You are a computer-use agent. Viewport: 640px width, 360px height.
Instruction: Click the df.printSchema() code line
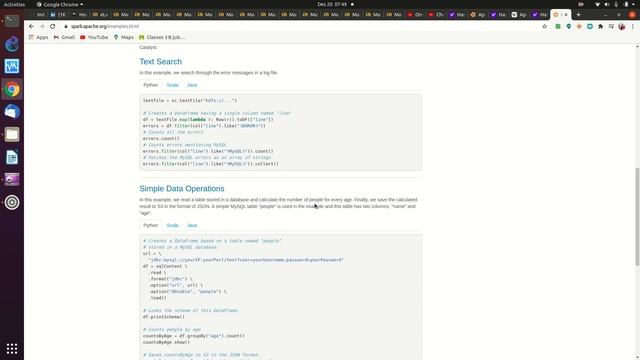click(x=164, y=317)
